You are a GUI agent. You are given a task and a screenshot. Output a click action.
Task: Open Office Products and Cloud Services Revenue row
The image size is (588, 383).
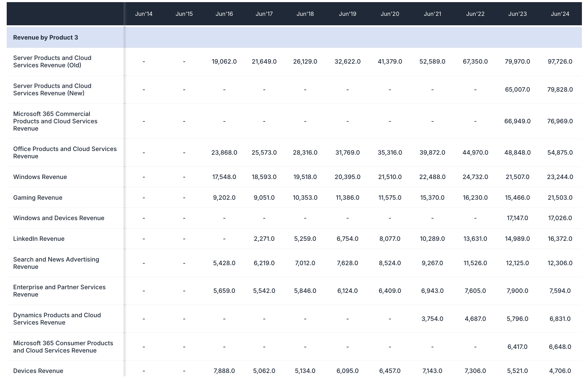(65, 153)
